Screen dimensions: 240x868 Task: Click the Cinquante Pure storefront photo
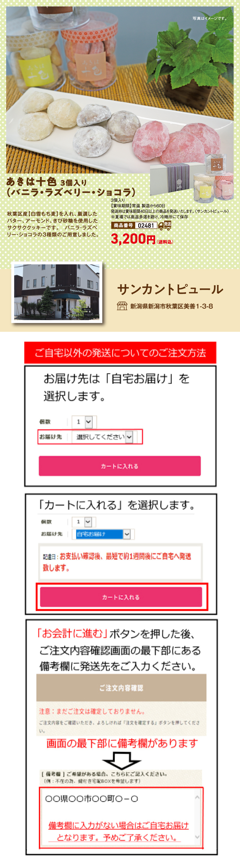pyautogui.click(x=57, y=292)
